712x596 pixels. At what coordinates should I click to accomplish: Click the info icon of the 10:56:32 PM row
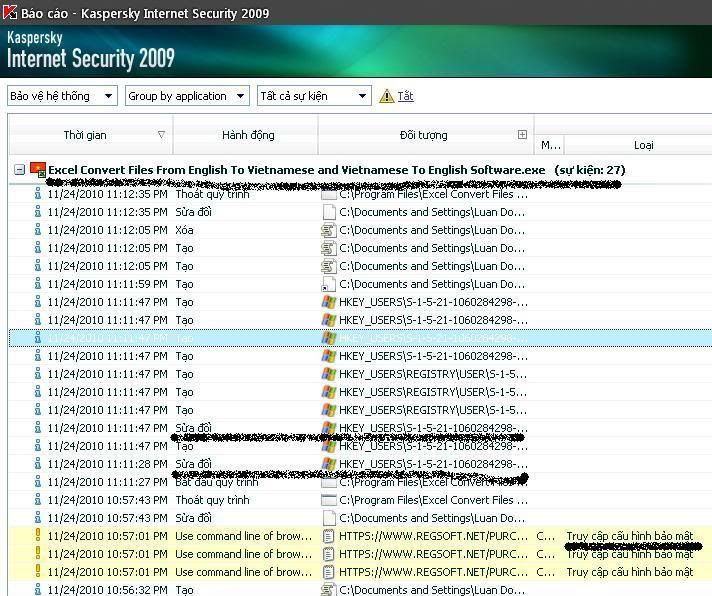pos(38,589)
